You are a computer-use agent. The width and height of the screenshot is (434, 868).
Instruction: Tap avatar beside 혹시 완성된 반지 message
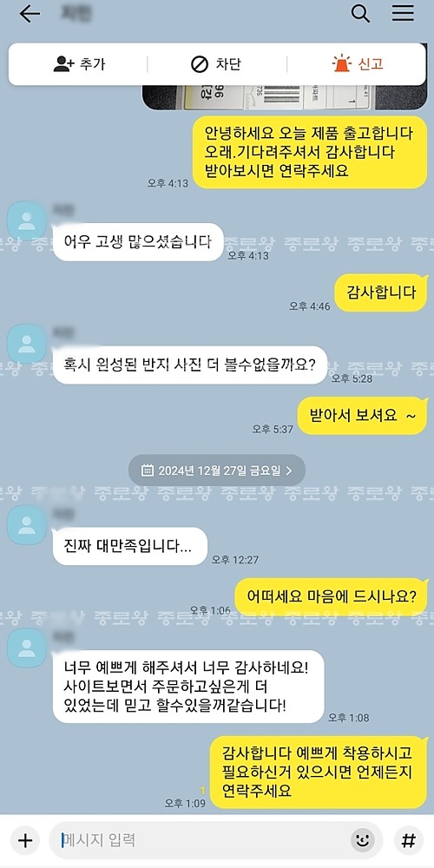26,343
